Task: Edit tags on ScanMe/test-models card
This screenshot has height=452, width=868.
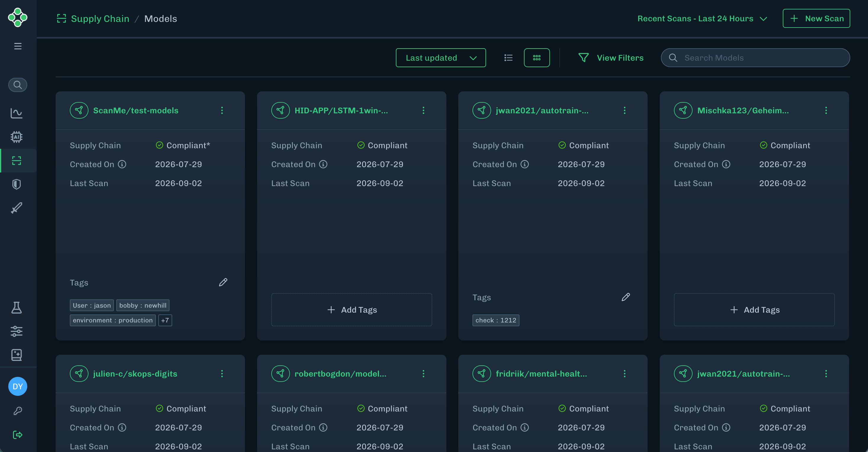Action: [x=223, y=282]
